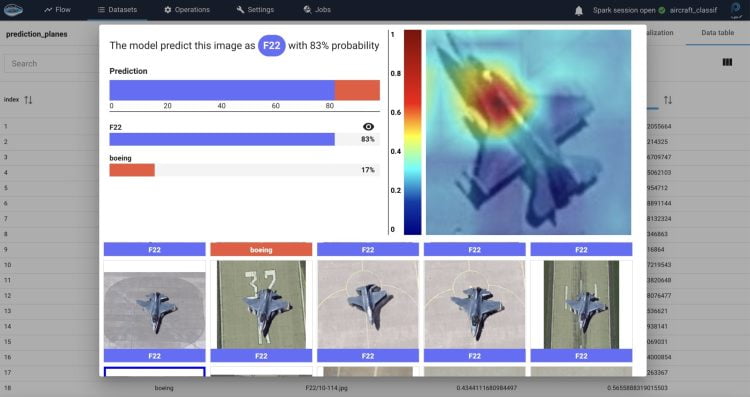Click the blue F22 prediction bar

(222, 139)
